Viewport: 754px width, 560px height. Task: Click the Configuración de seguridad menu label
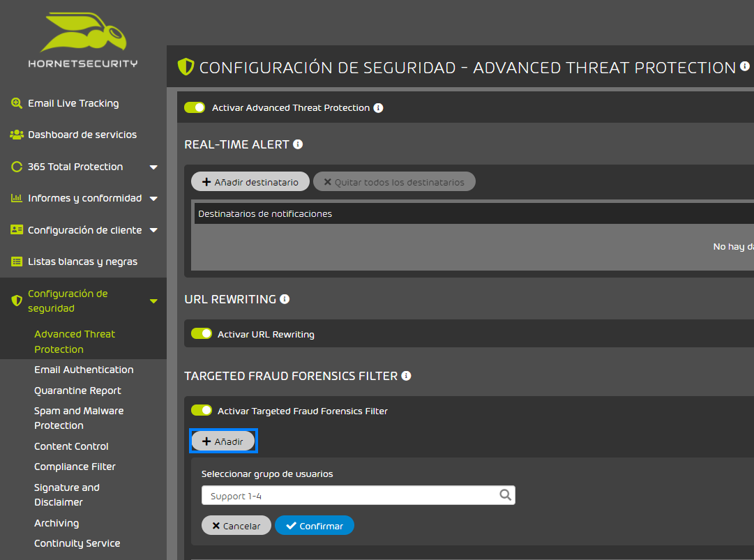coord(68,301)
